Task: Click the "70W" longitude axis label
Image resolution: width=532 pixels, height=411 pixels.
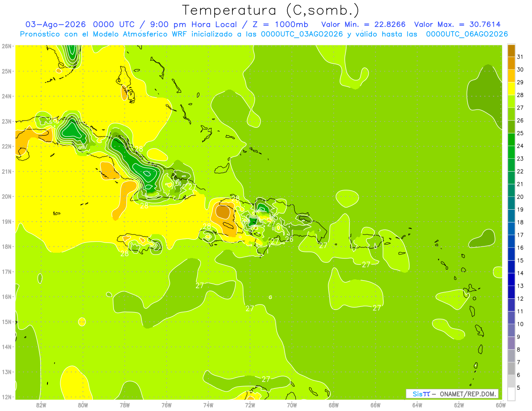Action: tap(292, 405)
